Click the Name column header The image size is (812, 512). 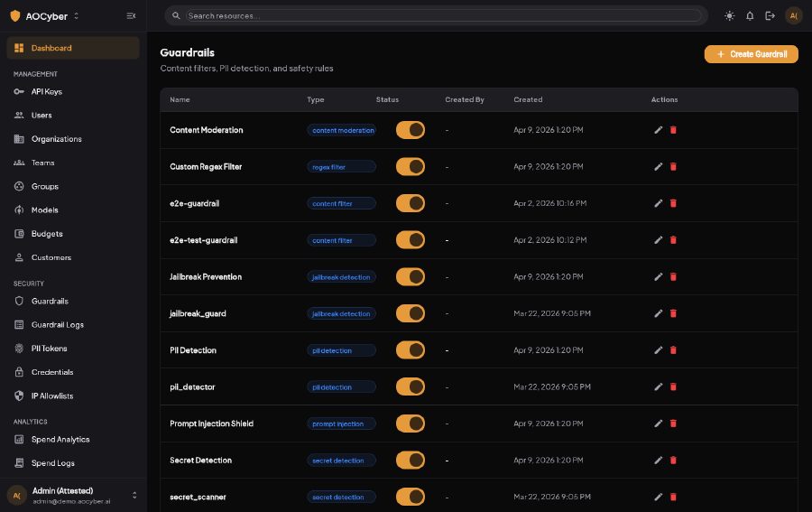coord(180,99)
